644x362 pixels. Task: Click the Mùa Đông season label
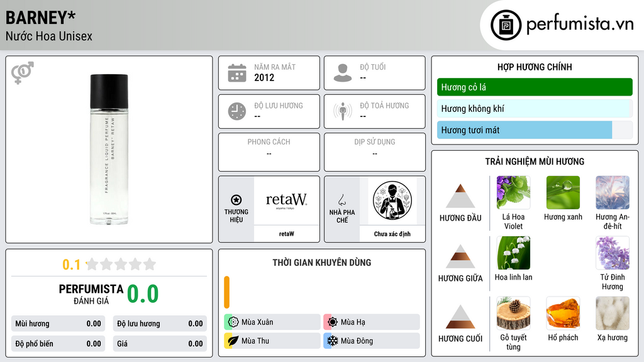click(357, 341)
